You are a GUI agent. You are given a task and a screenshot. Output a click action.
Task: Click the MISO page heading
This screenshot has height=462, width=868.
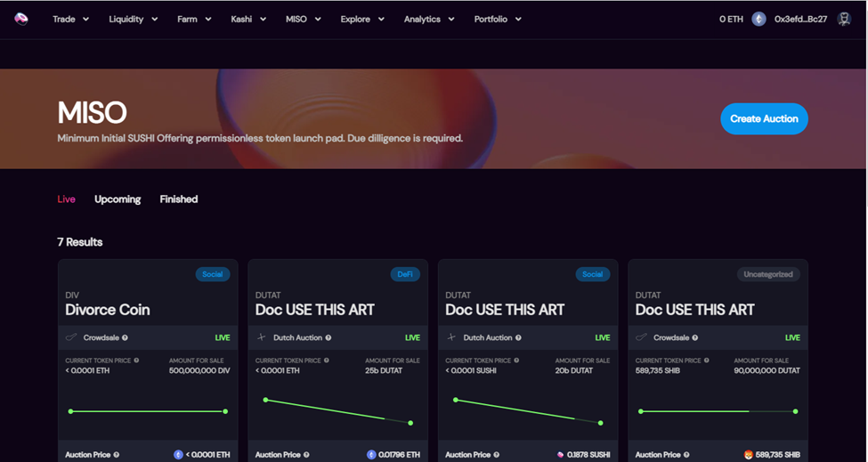92,113
